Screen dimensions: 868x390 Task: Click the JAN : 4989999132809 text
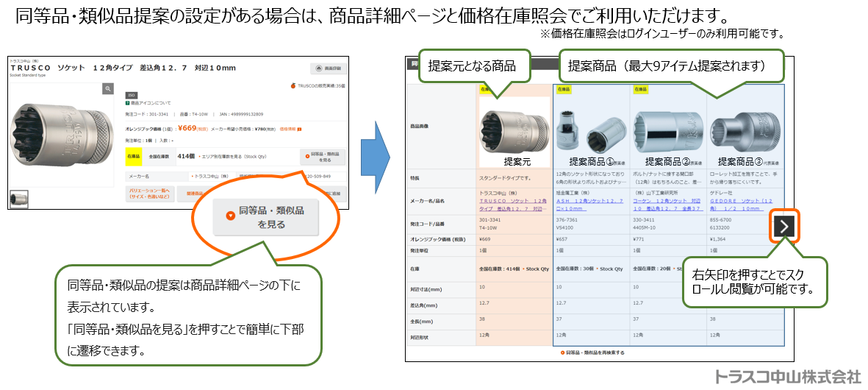(x=241, y=114)
